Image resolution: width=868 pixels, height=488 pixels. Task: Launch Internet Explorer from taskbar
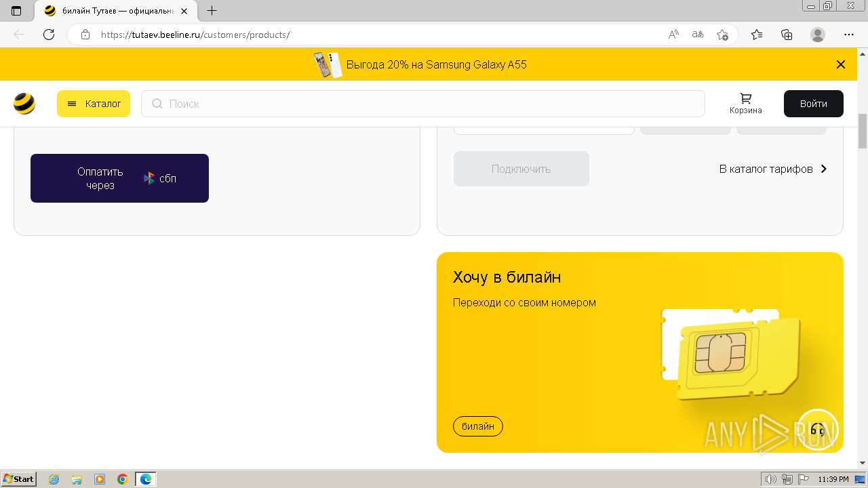[54, 479]
